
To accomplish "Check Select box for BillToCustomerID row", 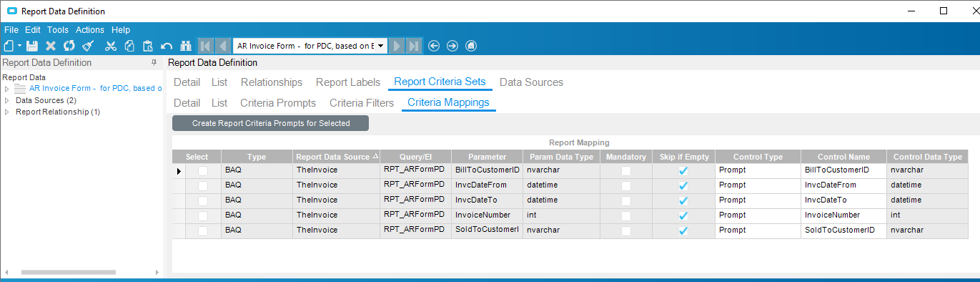I will point(203,171).
